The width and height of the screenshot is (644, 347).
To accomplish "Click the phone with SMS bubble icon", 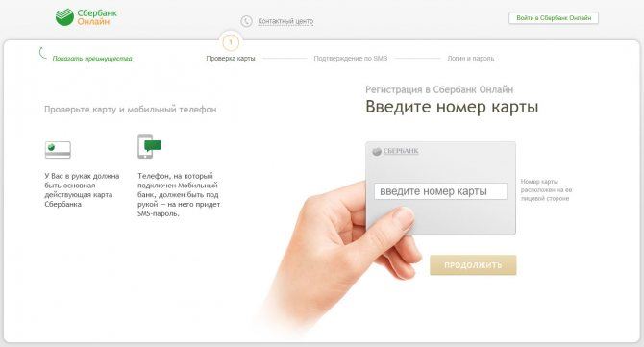I will pos(149,146).
